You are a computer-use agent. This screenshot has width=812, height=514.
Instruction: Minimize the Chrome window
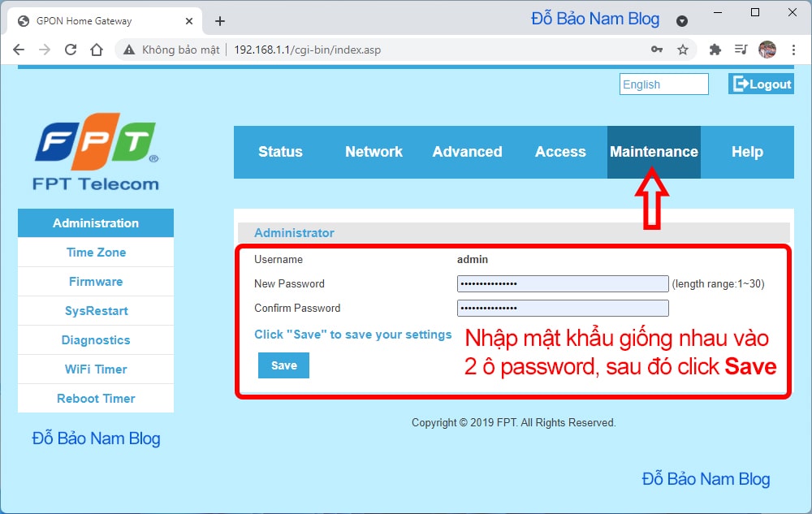tap(718, 12)
